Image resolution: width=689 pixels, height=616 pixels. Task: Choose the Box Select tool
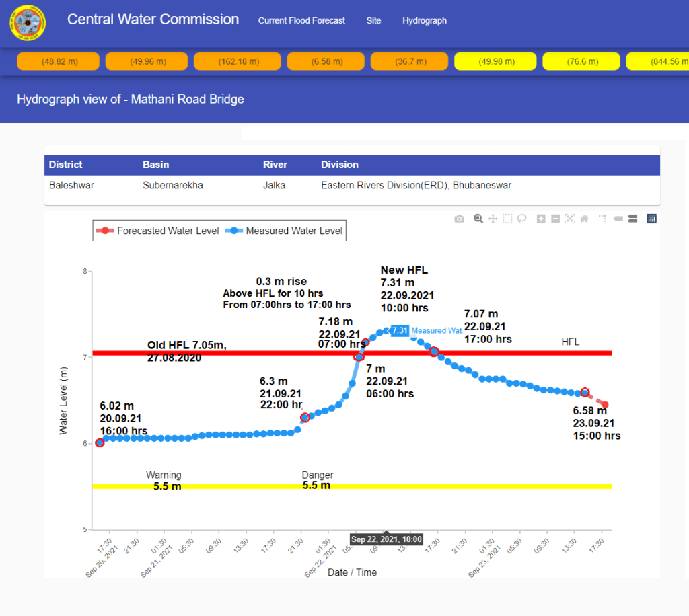coord(507,219)
